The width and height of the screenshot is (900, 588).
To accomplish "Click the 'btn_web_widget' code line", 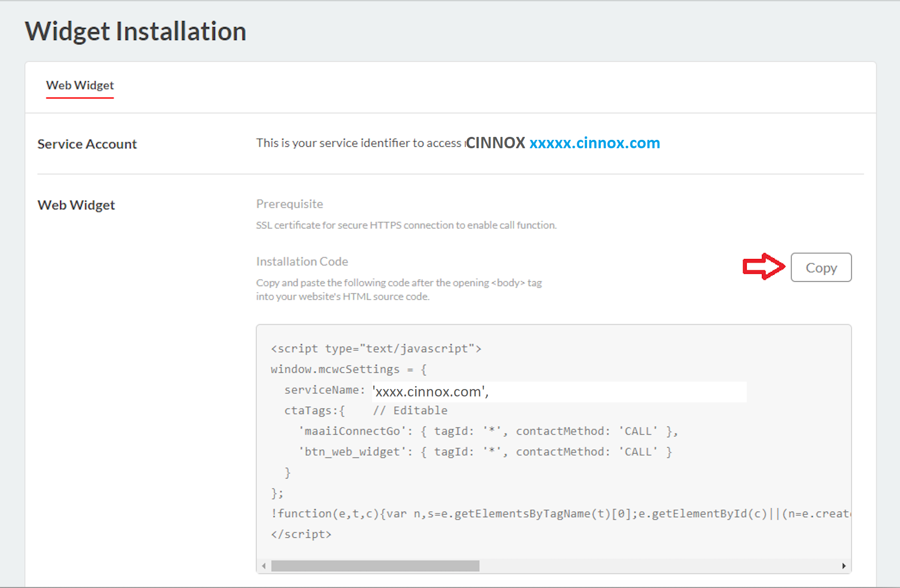I will 485,452.
